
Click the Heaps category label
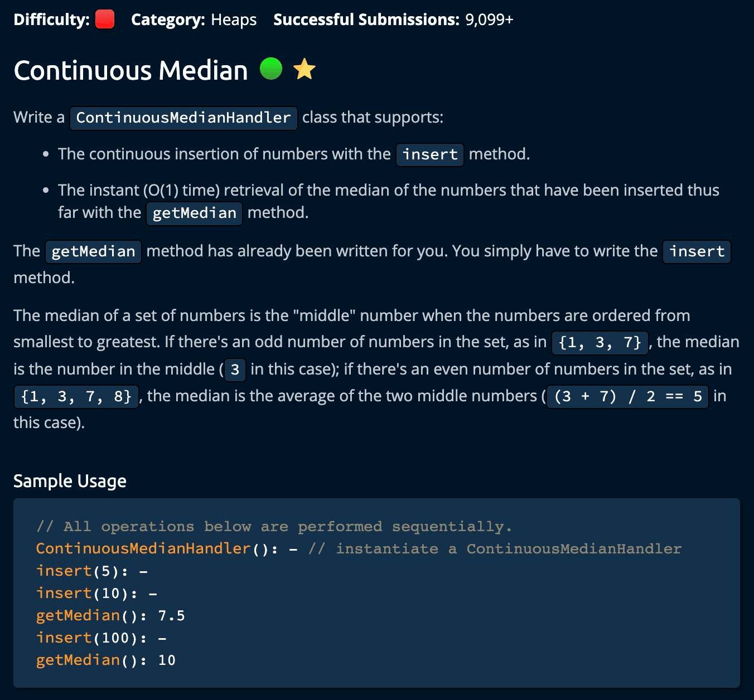pos(234,20)
